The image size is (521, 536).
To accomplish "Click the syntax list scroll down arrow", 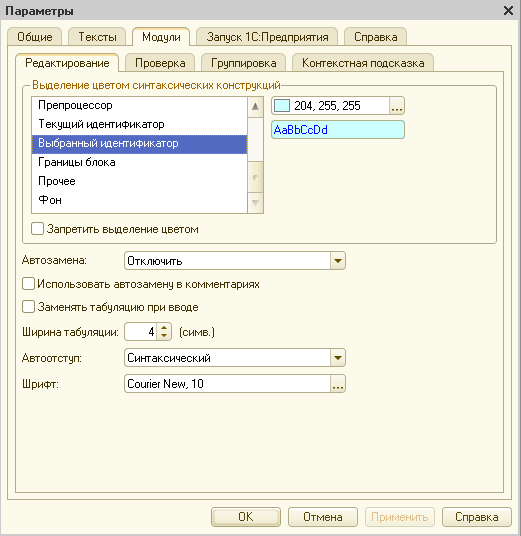I will [255, 203].
